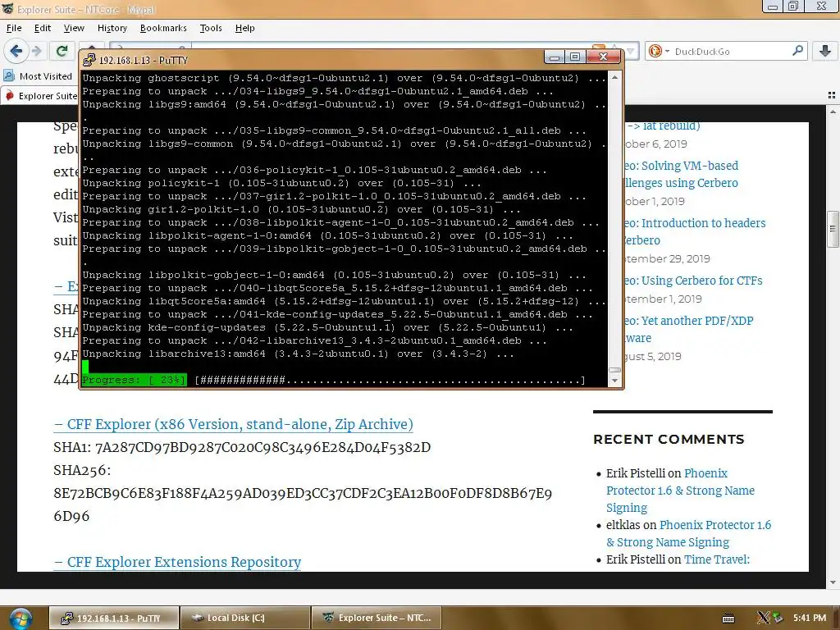This screenshot has width=840, height=630.
Task: Click the Mypal browser title bar icon
Action: point(7,8)
